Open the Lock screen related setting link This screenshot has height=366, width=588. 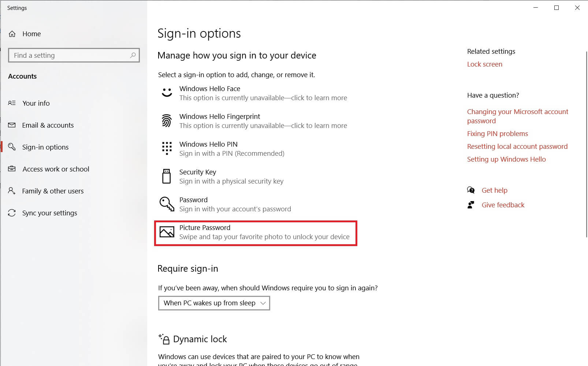pos(485,64)
